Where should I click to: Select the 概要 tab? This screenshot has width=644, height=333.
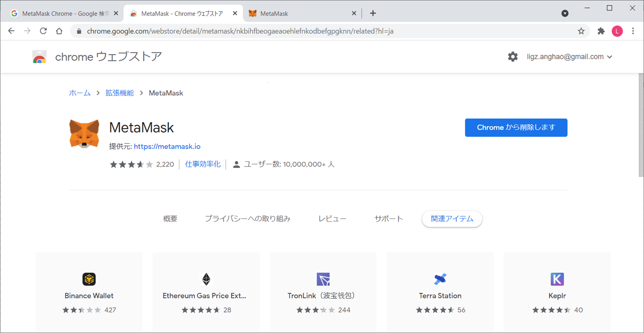(170, 219)
